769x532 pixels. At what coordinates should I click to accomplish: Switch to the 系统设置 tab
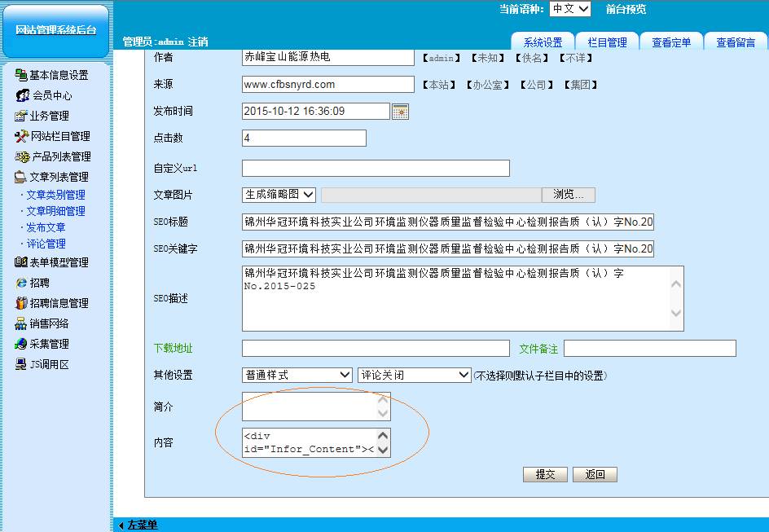point(543,42)
